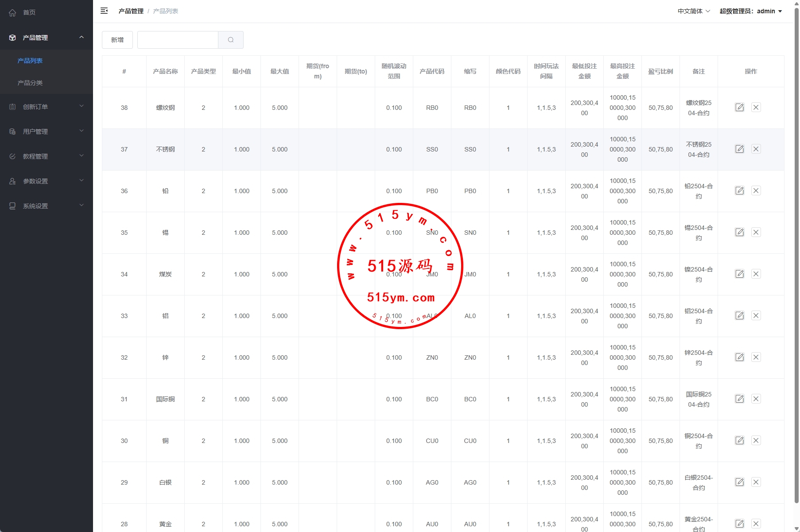Open the 中文简体 language dropdown
800x532 pixels.
693,11
